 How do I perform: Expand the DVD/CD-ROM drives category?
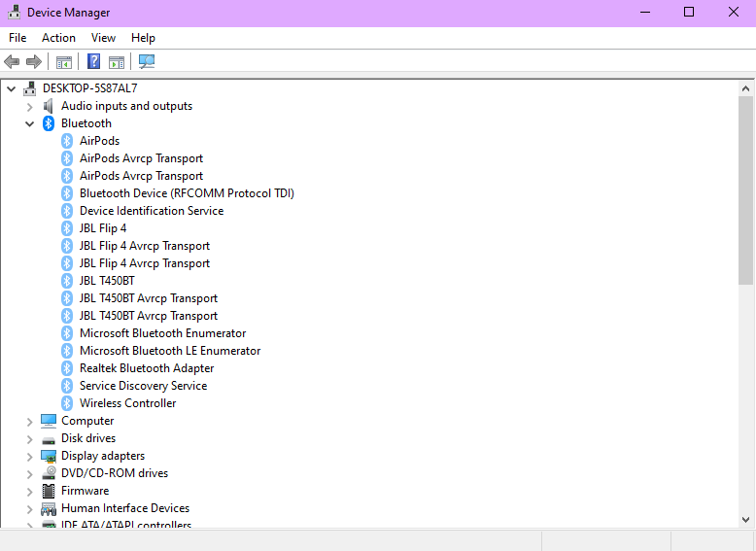[x=30, y=474]
